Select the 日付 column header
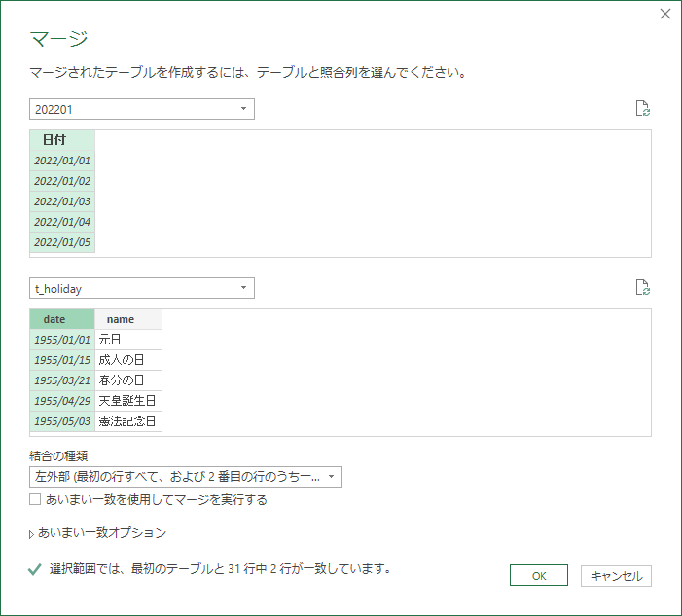Screen dimensions: 682x616 62,140
